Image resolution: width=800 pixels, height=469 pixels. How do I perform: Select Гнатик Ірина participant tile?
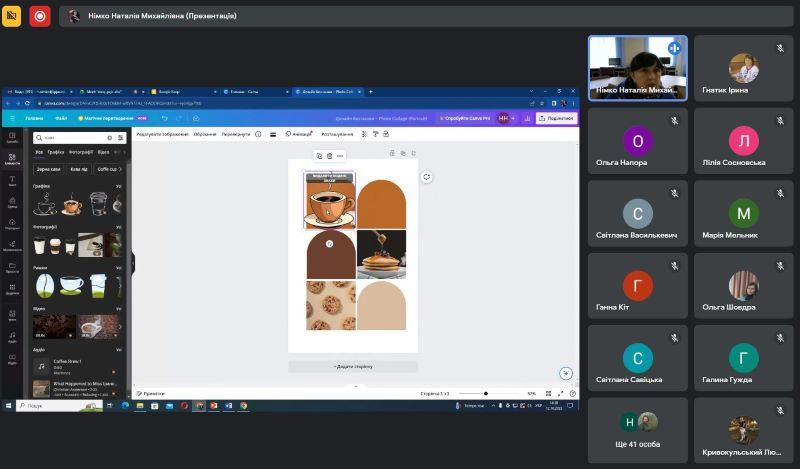point(743,68)
